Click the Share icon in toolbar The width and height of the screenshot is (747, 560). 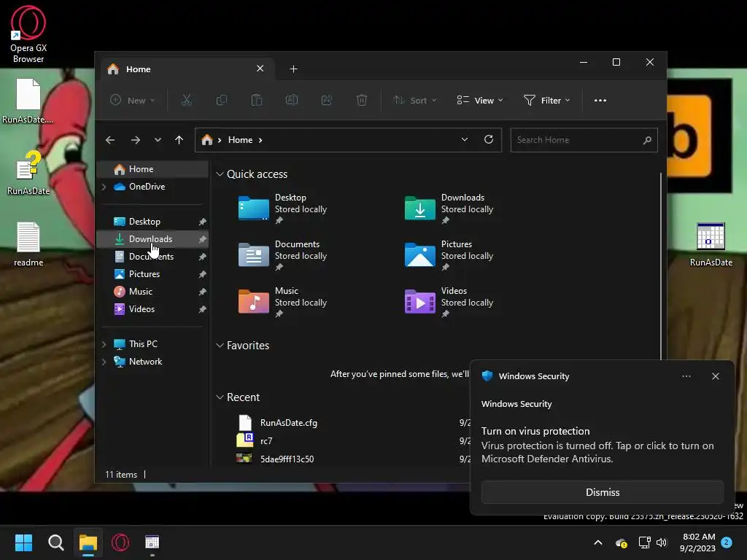coord(327,100)
